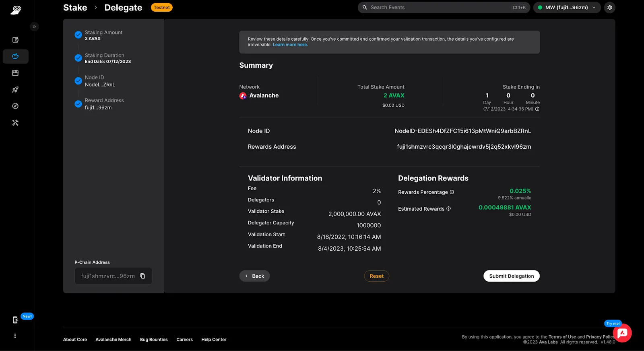Click the Rewards Percentage info icon
The width and height of the screenshot is (644, 351).
pos(452,192)
